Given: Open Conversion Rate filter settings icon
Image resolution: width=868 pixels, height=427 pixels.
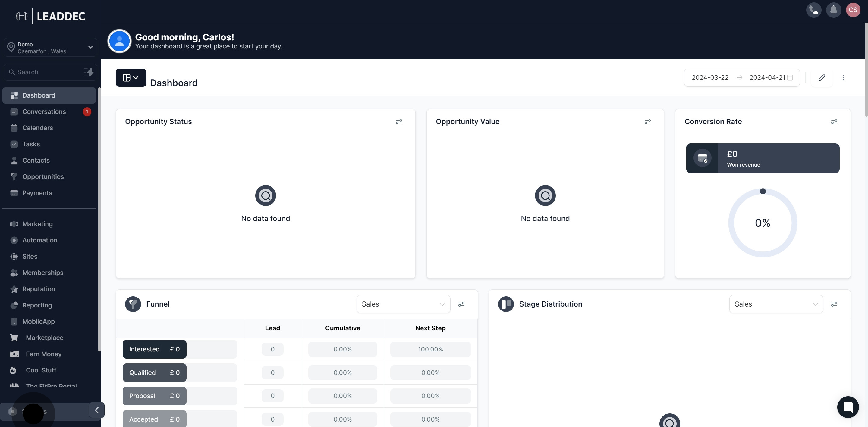Looking at the screenshot, I should [834, 122].
